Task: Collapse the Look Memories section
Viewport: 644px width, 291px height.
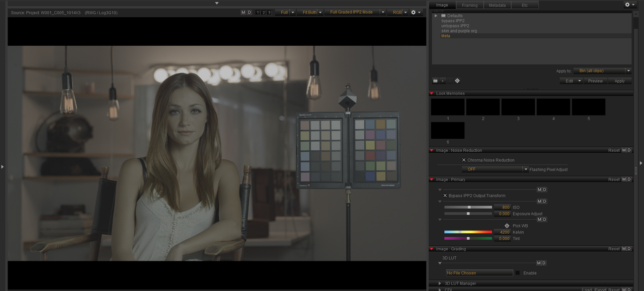Action: (432, 93)
